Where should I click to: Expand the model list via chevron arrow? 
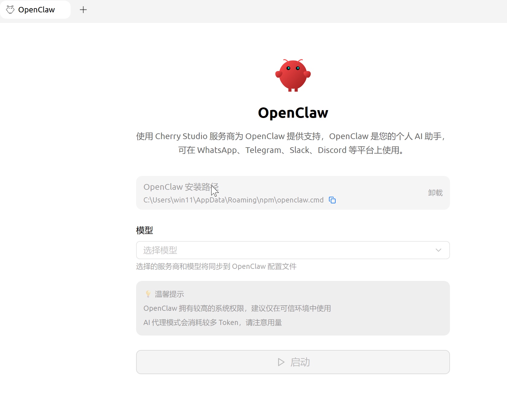point(438,250)
